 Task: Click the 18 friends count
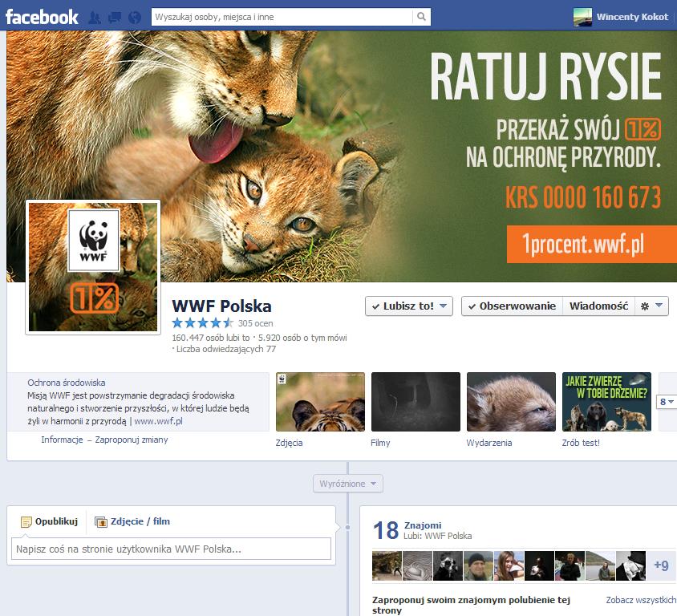[386, 530]
